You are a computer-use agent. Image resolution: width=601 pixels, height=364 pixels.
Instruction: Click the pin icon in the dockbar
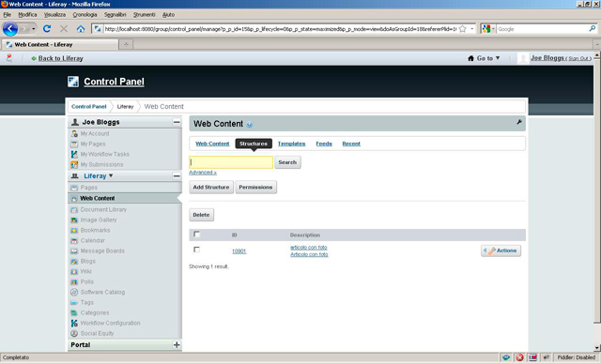click(x=9, y=58)
